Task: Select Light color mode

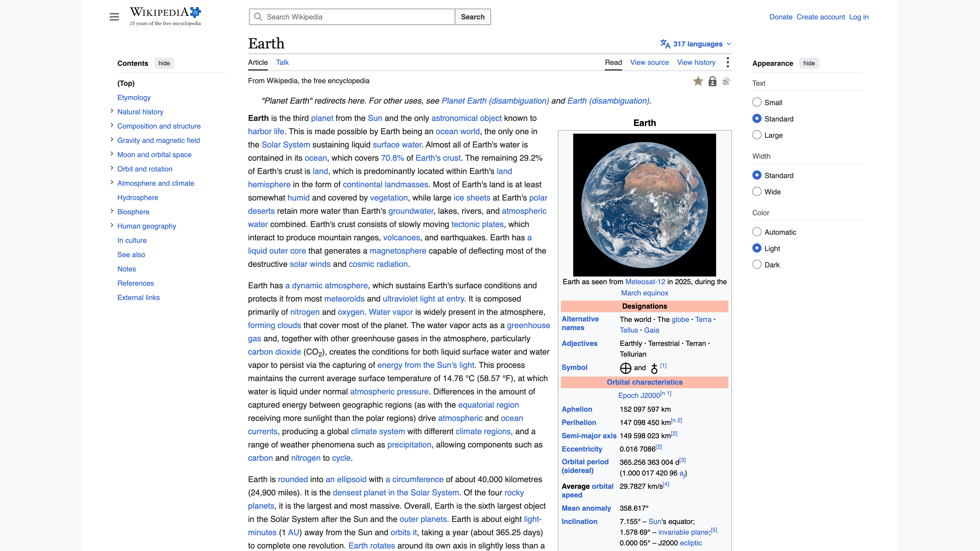Action: pos(757,248)
